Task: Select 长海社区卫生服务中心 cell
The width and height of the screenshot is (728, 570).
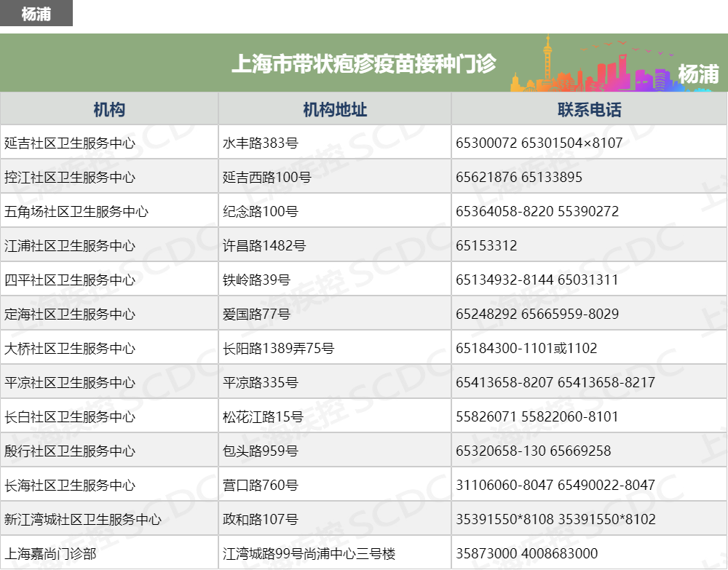Action: (x=109, y=485)
